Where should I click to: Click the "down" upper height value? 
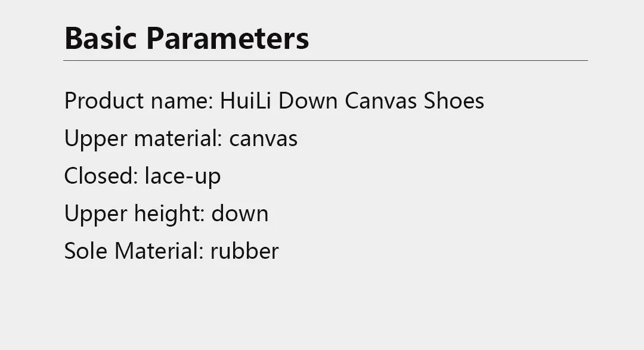tap(240, 213)
